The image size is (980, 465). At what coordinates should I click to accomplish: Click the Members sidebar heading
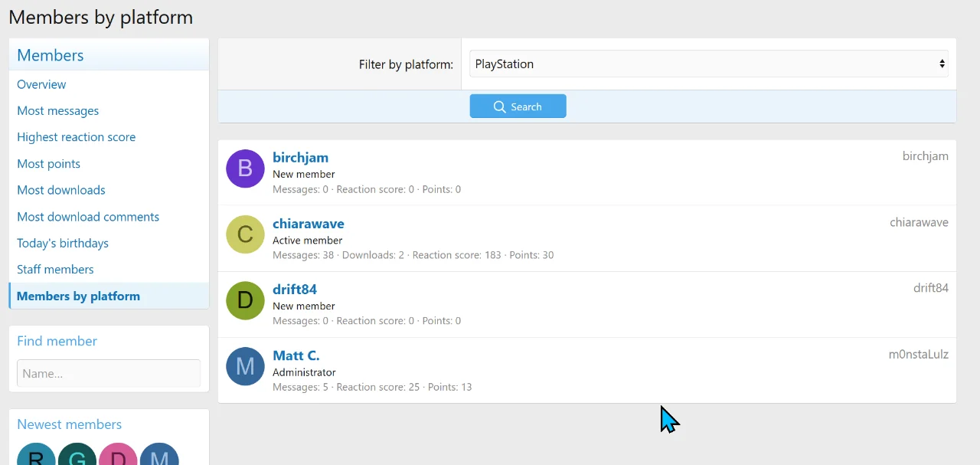[x=51, y=55]
